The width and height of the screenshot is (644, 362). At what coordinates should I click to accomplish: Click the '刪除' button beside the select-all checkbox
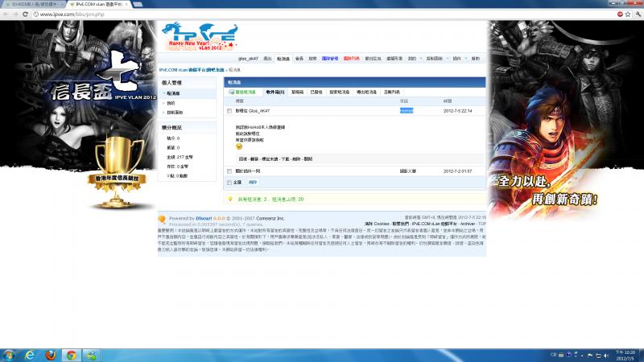tap(253, 183)
